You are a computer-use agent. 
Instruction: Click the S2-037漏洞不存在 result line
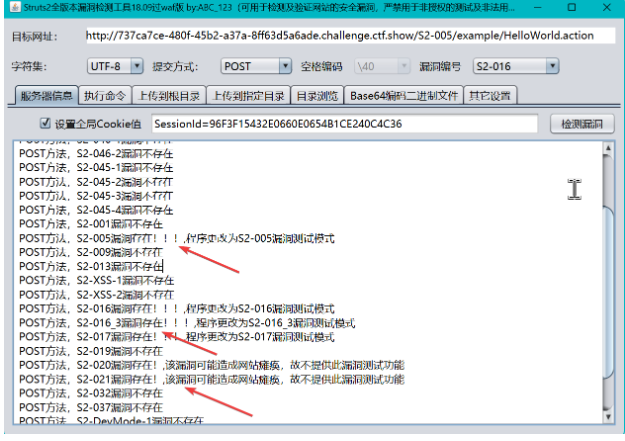coord(91,408)
